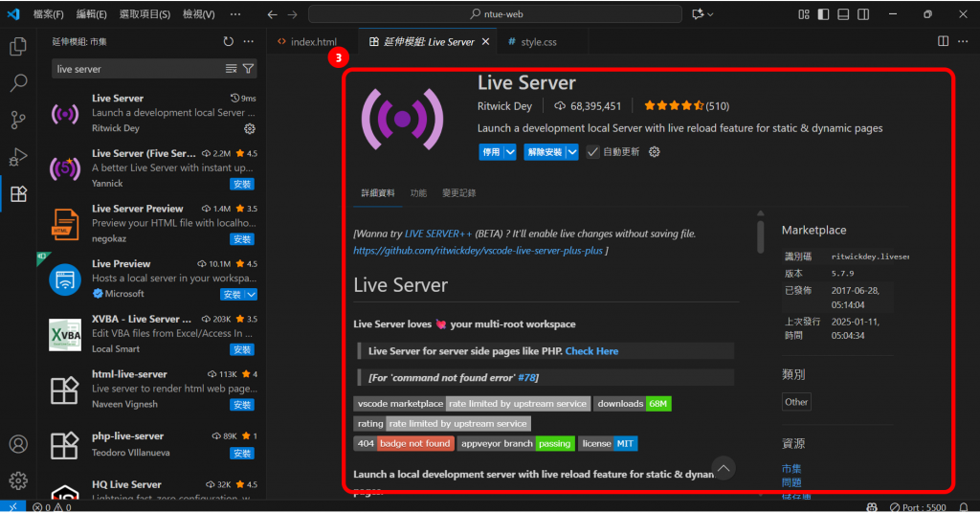
Task: Select the 詳細資料 tab
Action: pos(378,193)
